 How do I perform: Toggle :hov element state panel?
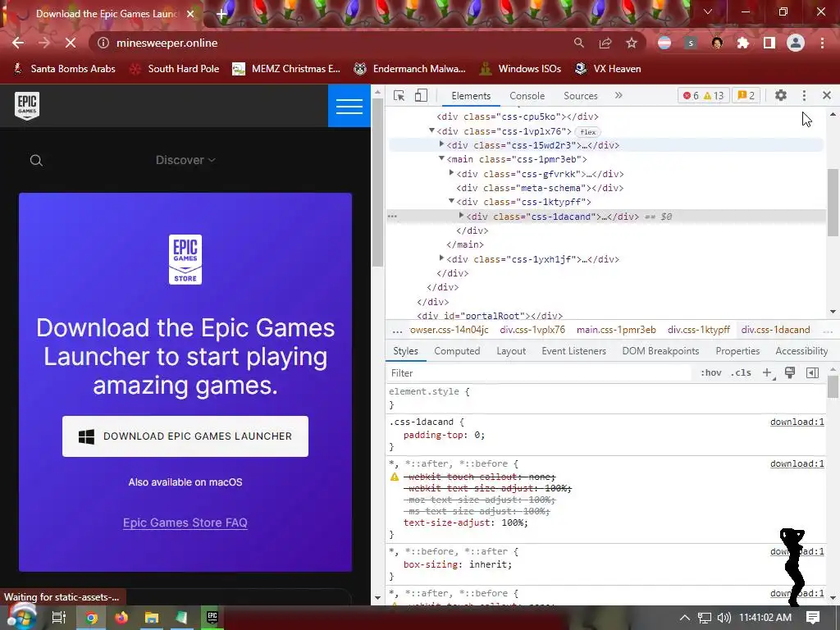pos(711,373)
